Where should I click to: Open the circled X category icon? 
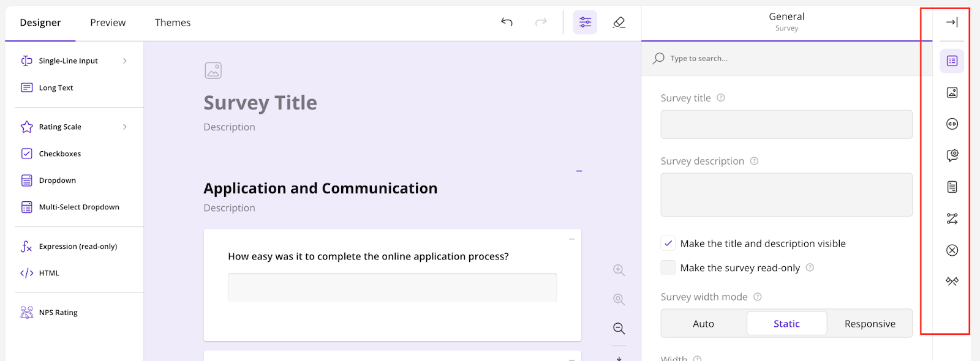pos(952,250)
